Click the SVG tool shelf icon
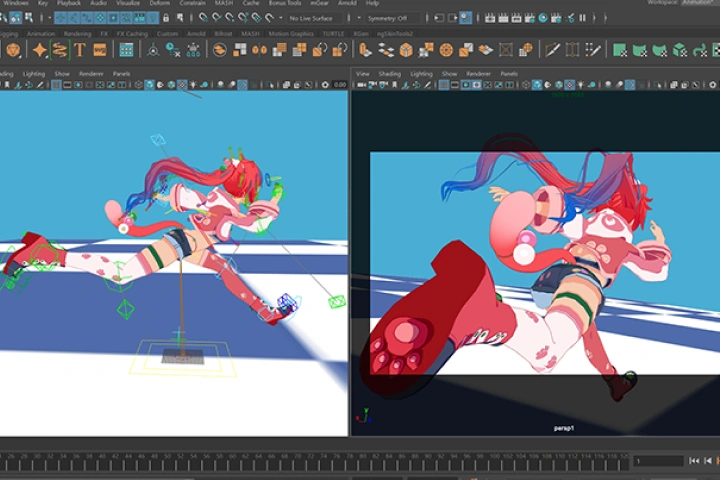Viewport: 720px width, 480px height. [x=100, y=50]
